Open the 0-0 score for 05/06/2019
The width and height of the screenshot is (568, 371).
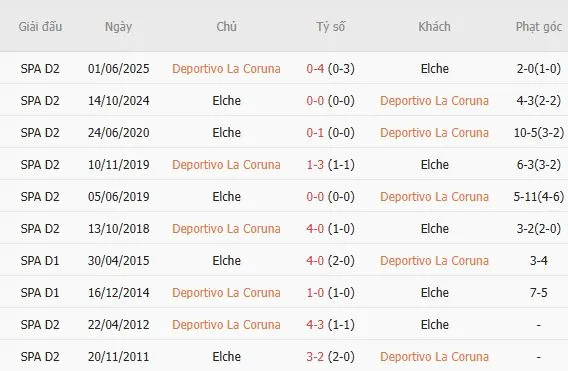coord(315,197)
